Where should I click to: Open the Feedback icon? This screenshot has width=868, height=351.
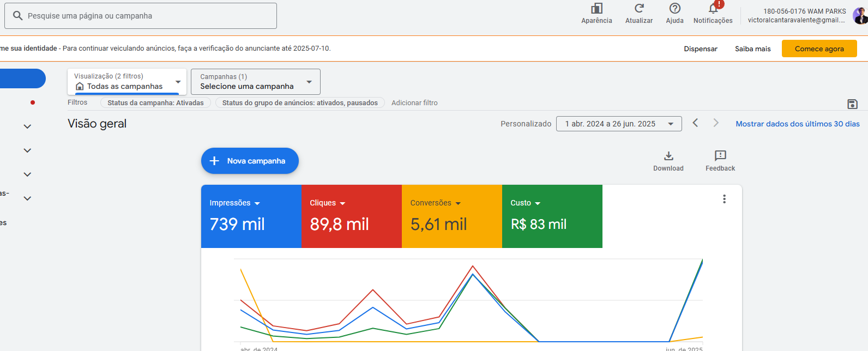(720, 156)
